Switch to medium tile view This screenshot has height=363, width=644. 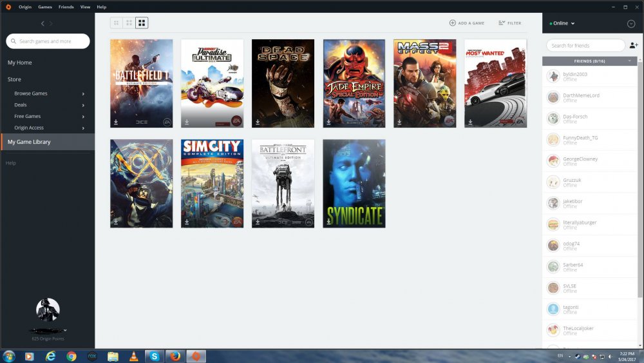(x=129, y=23)
